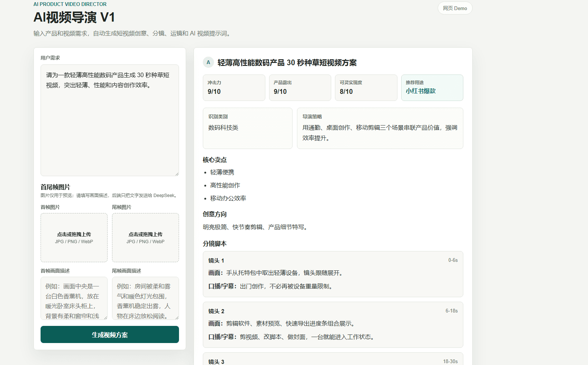Viewport: 588px width, 365px height.
Task: Click the plan title 轻薄高性能数码产品 30 秒种草短视频方案
Action: 287,63
